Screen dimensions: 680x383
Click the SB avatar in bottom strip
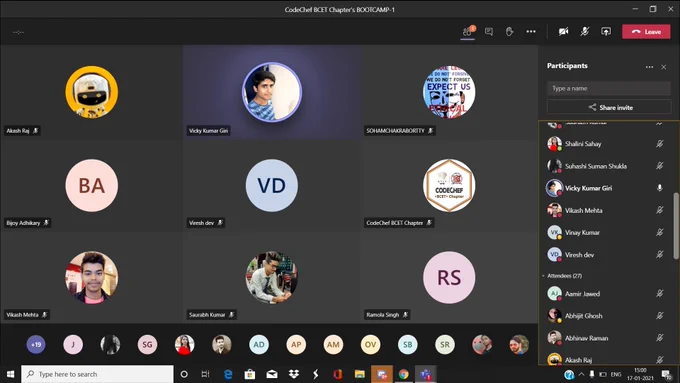pos(408,344)
